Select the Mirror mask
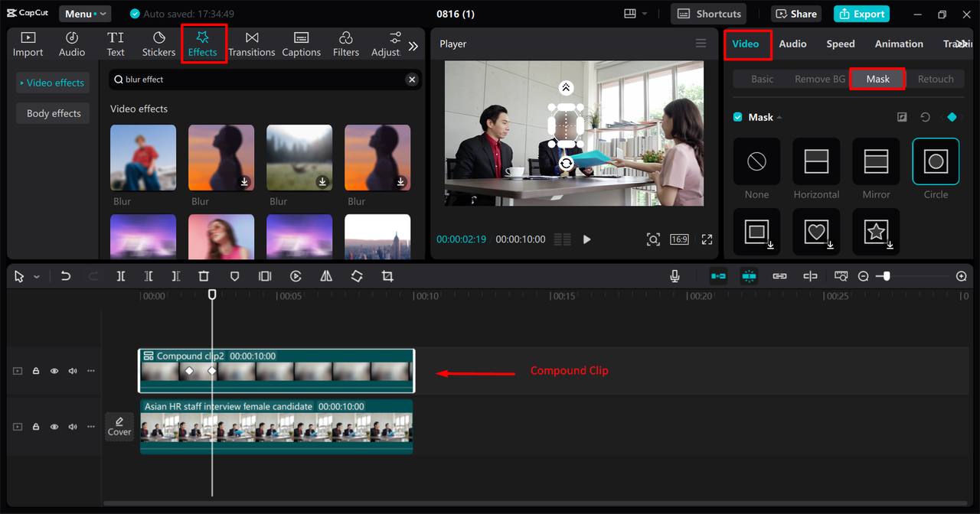The height and width of the screenshot is (514, 980). pyautogui.click(x=876, y=161)
